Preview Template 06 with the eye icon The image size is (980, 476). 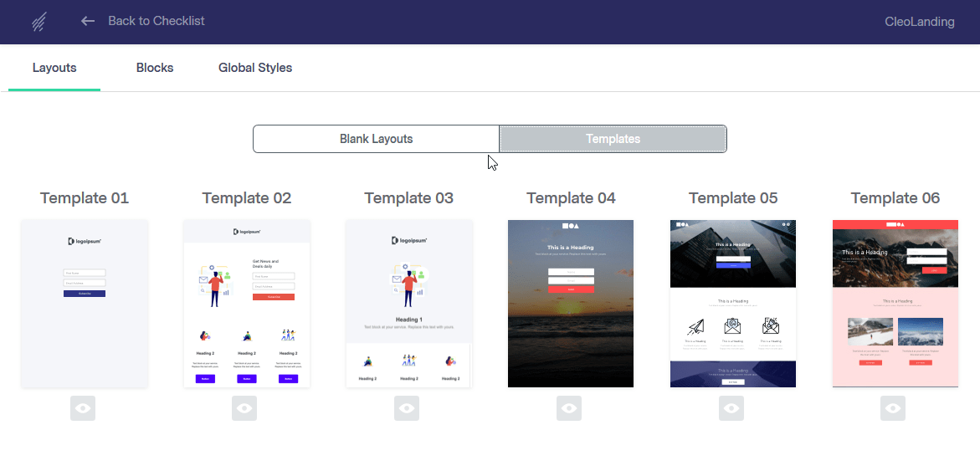893,408
